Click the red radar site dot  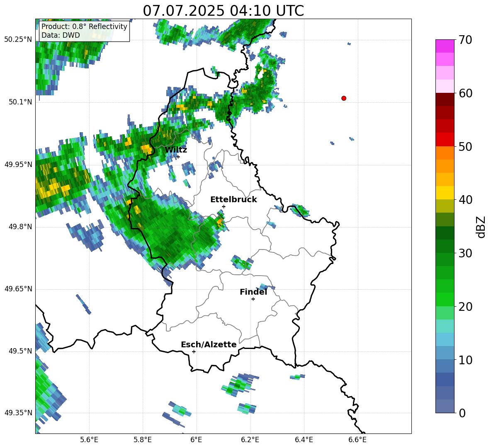(x=344, y=98)
